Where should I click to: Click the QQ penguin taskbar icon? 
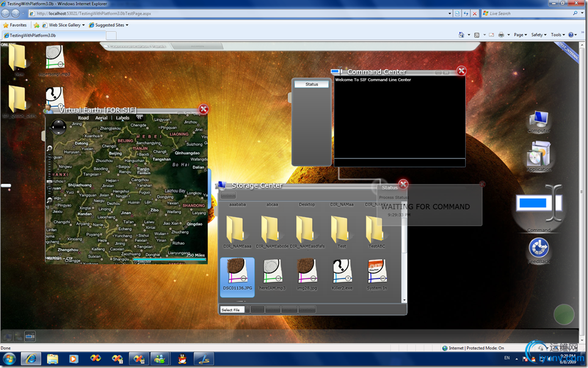pyautogui.click(x=182, y=359)
